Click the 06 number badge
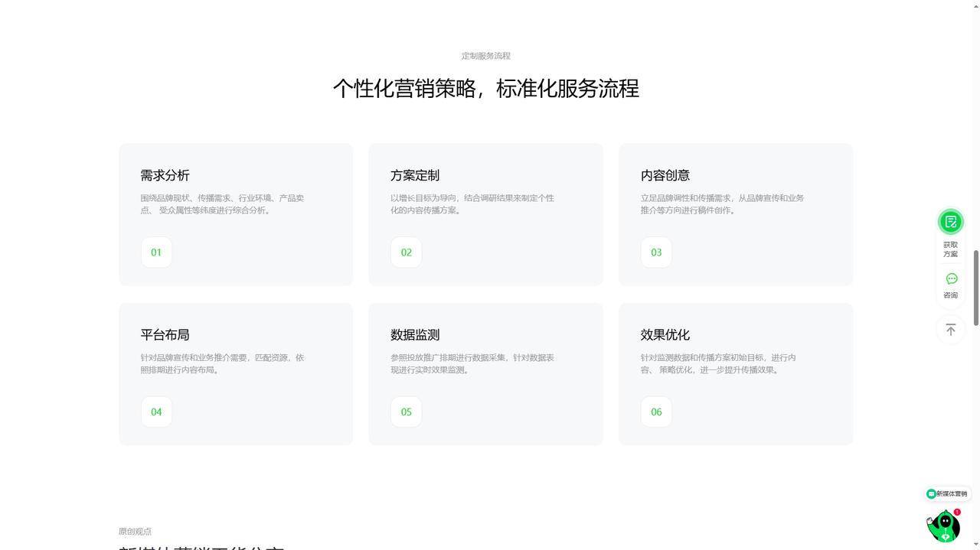This screenshot has width=980, height=550. 656,412
